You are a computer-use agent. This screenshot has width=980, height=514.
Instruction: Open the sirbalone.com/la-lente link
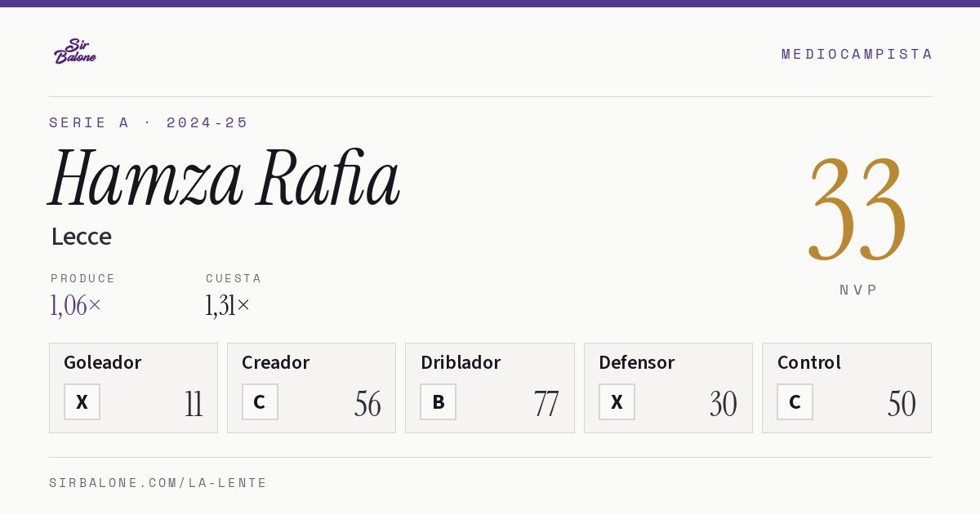158,483
